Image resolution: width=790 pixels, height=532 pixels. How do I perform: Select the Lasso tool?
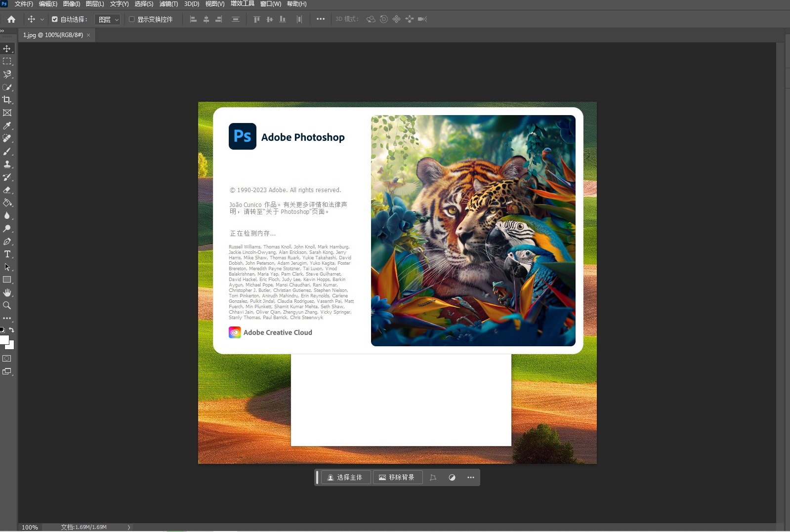[x=7, y=74]
